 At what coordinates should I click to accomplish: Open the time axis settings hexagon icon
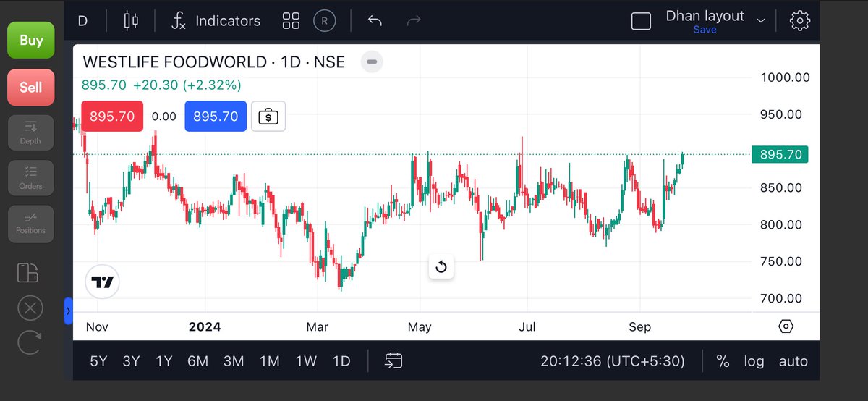786,326
